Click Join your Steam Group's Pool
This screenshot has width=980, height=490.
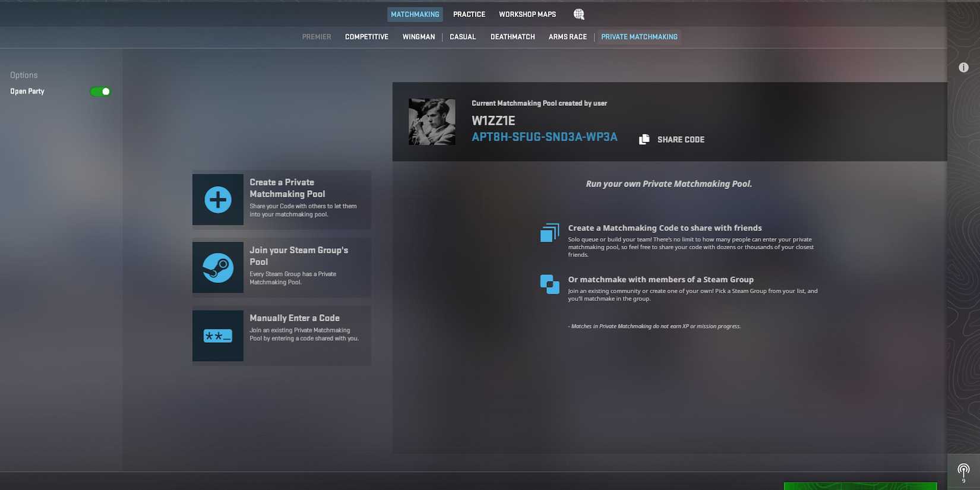coord(282,267)
